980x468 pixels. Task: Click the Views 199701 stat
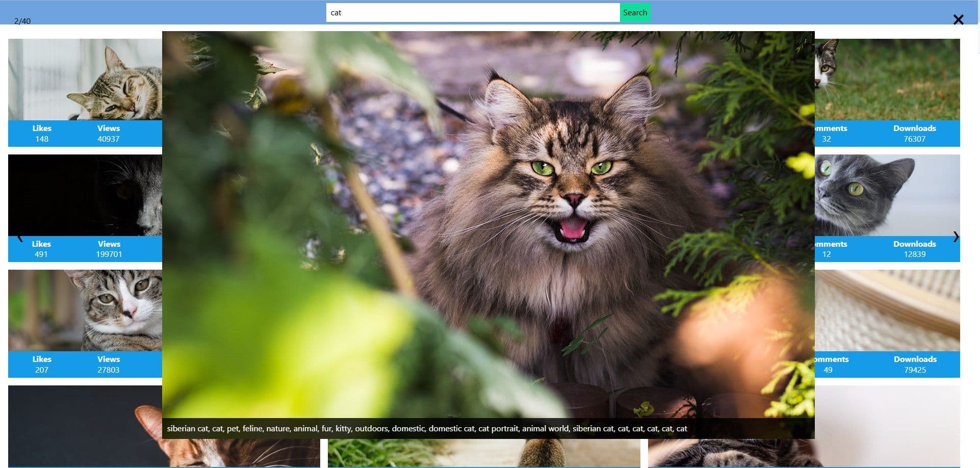[109, 249]
